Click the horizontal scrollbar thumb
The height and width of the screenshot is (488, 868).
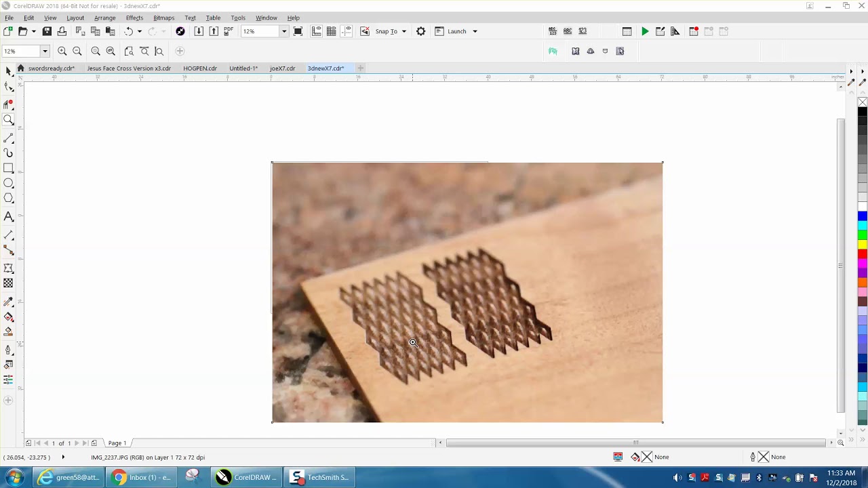tap(635, 443)
